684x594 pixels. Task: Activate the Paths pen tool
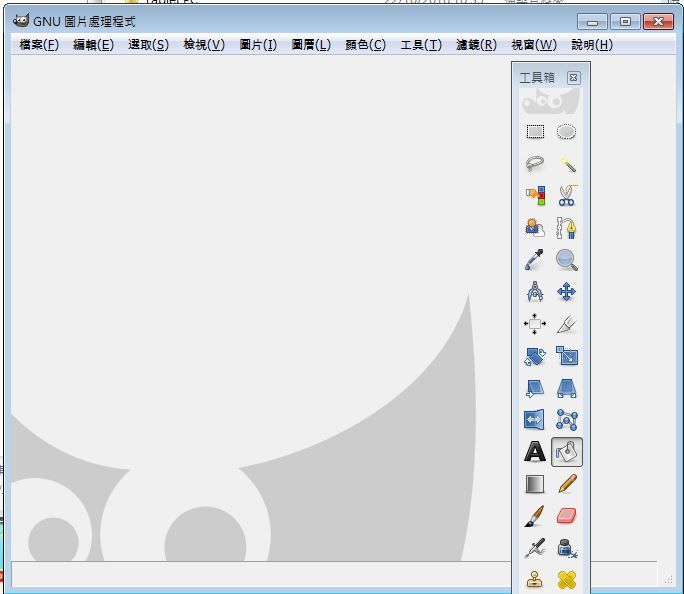click(566, 228)
